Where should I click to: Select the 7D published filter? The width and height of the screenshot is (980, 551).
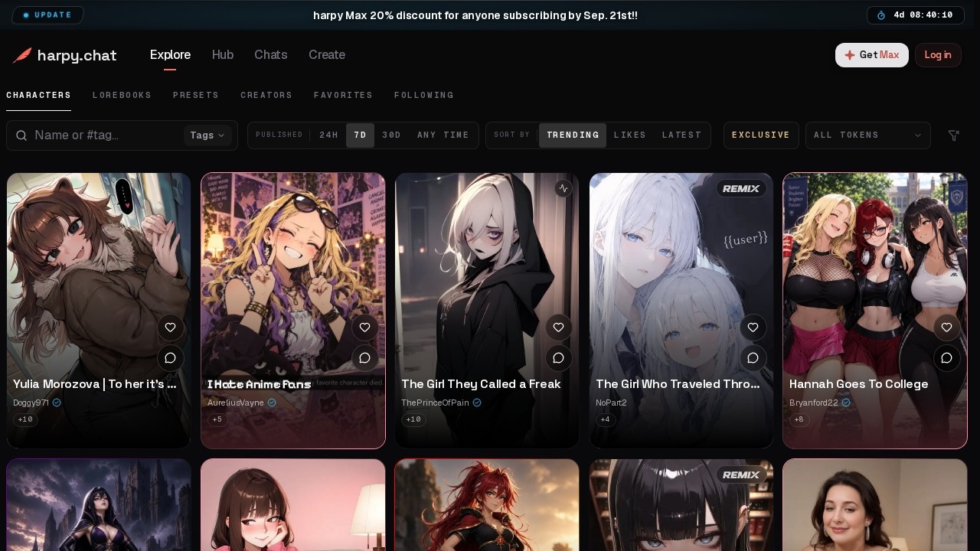tap(360, 135)
